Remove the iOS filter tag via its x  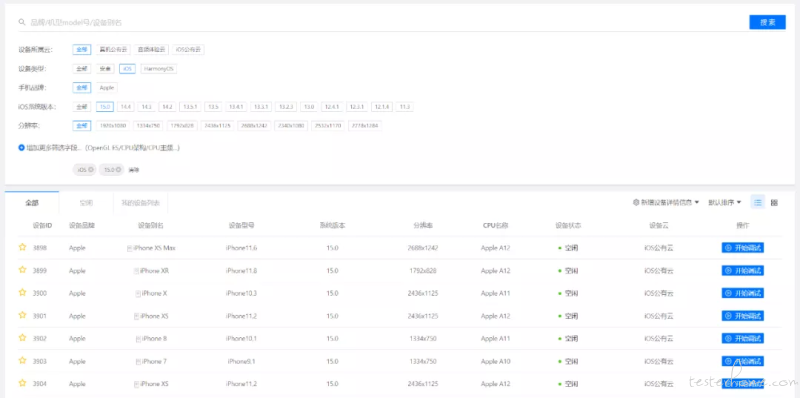(90, 169)
